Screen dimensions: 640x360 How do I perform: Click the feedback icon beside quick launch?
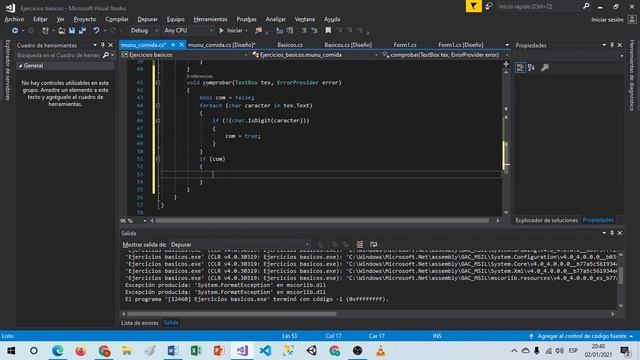(489, 7)
